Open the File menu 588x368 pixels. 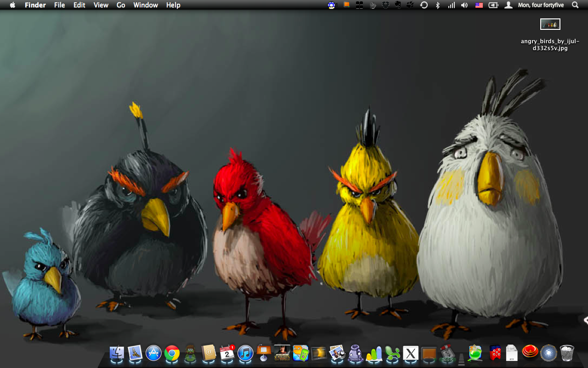[x=60, y=5]
